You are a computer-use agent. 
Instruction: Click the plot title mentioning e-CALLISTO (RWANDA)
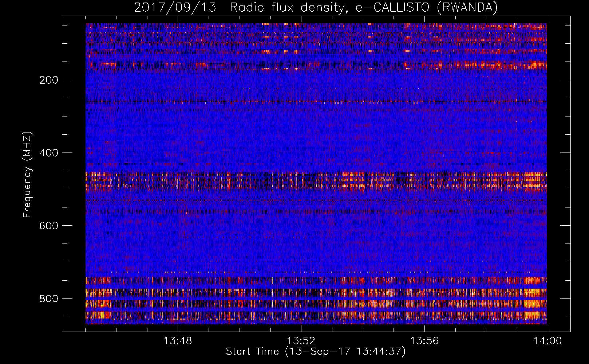coord(316,7)
